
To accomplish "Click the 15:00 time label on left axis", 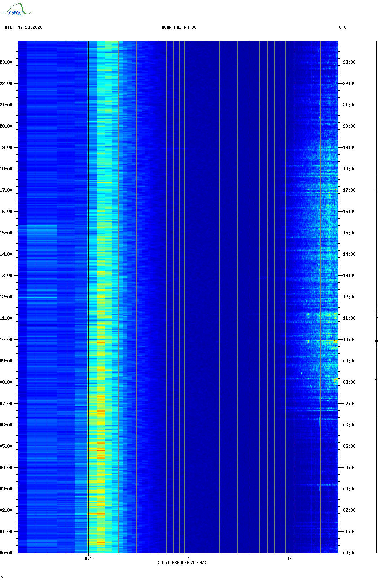I will click(6, 233).
